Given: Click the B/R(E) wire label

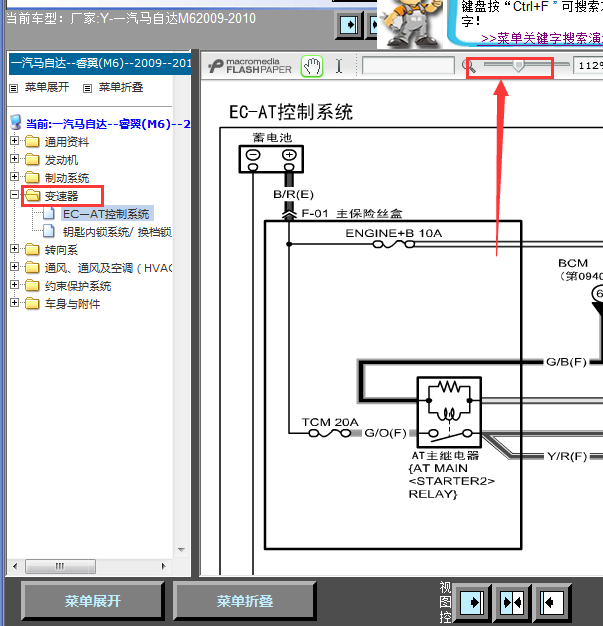Looking at the screenshot, I should pos(294,194).
